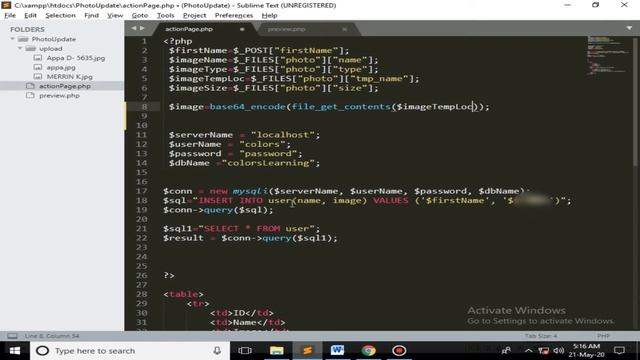
Task: Click the minimap code overview
Action: tap(608, 55)
